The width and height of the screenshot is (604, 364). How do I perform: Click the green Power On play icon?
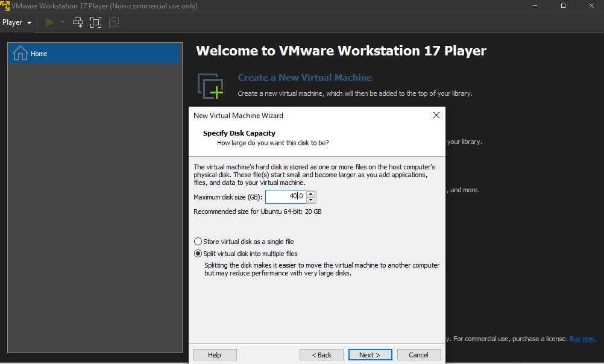pyautogui.click(x=49, y=22)
